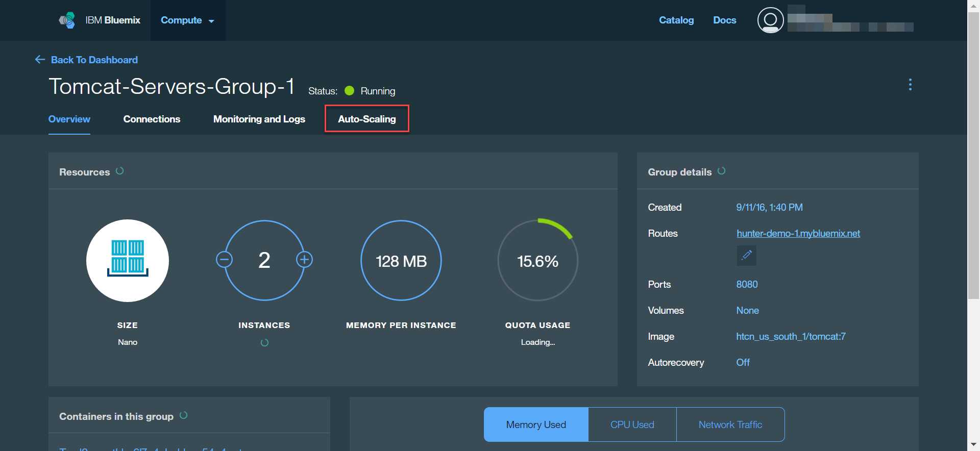980x451 pixels.
Task: Click the quota usage Loading... text
Action: click(538, 342)
